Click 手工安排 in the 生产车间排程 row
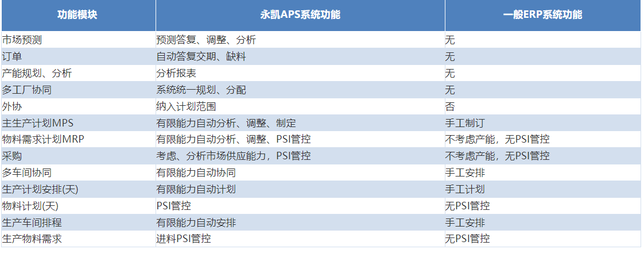Viewport: 644px width, 253px height. (x=542, y=223)
